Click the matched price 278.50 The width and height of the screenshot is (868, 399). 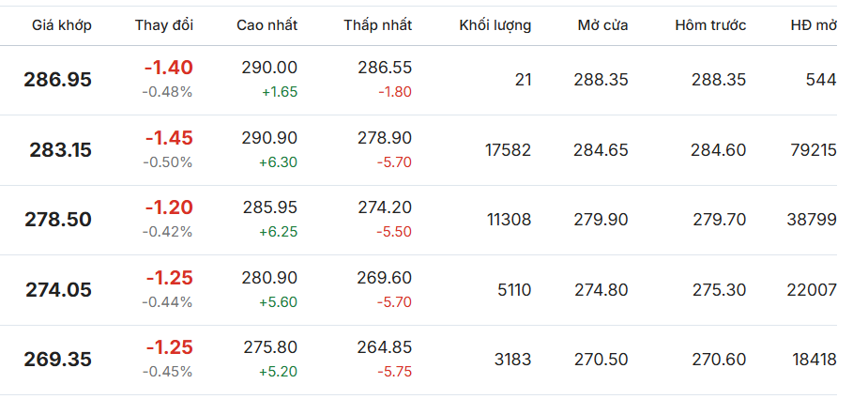tap(58, 220)
